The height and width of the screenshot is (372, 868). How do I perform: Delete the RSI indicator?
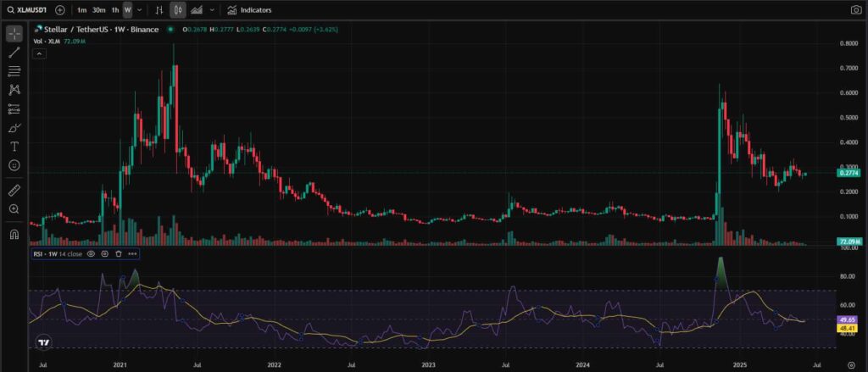pos(119,254)
